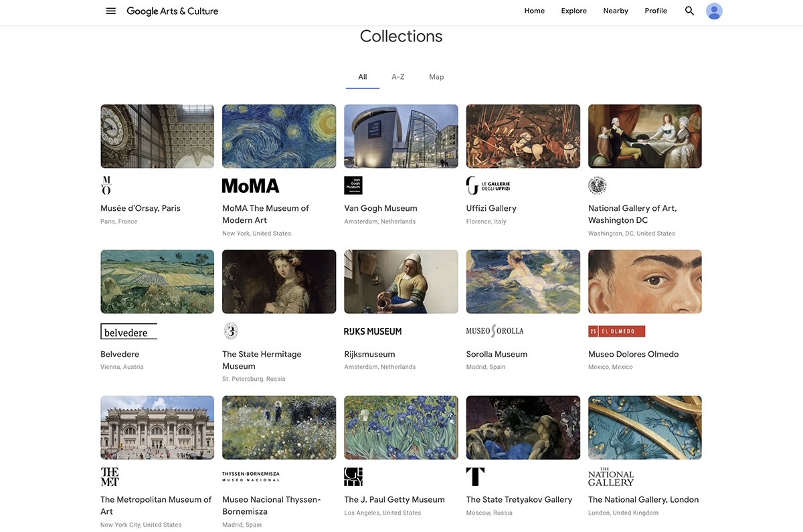The width and height of the screenshot is (803, 532).
Task: Open The Metropolitan Museum of Art link
Action: (156, 505)
